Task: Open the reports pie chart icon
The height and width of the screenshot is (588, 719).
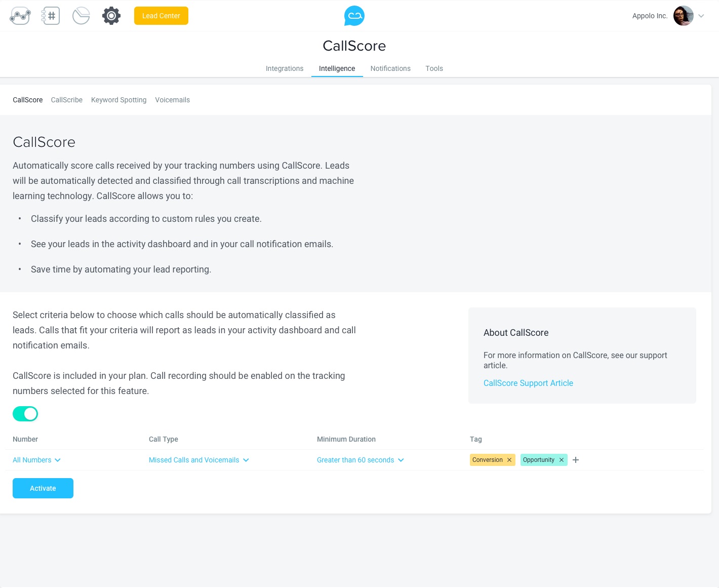Action: [x=81, y=16]
